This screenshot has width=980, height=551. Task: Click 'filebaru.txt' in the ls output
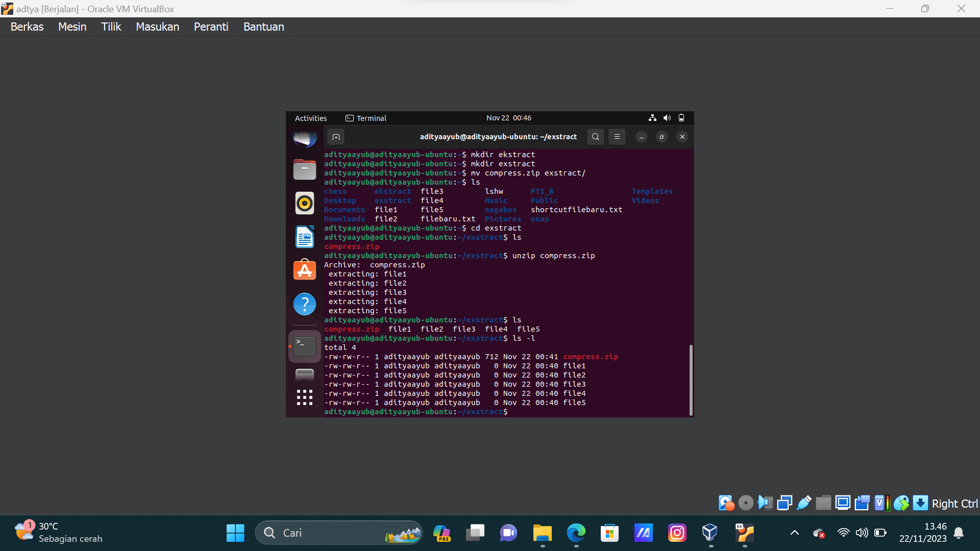[x=448, y=219]
